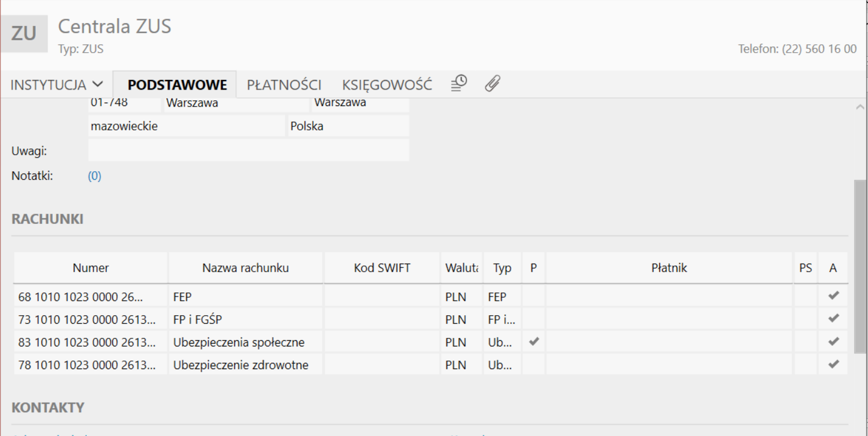This screenshot has height=436, width=868.
Task: Sort by the Płatnik column header
Action: [669, 268]
